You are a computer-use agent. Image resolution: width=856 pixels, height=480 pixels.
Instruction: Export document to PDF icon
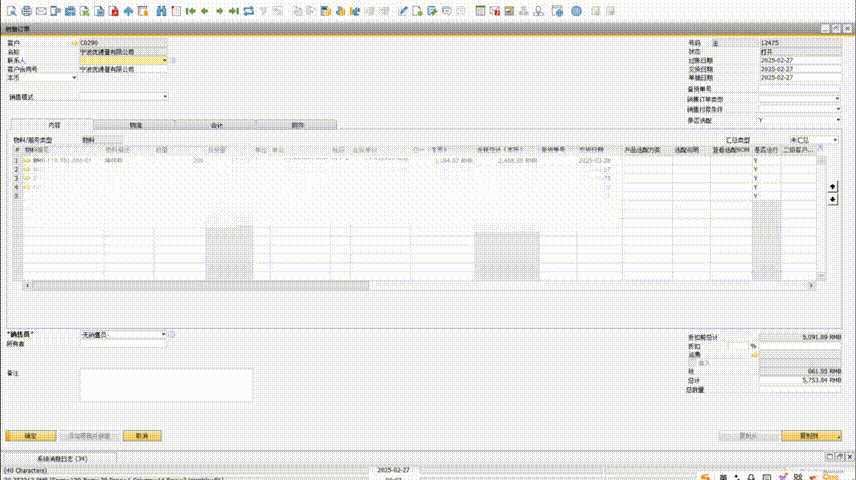click(x=114, y=11)
